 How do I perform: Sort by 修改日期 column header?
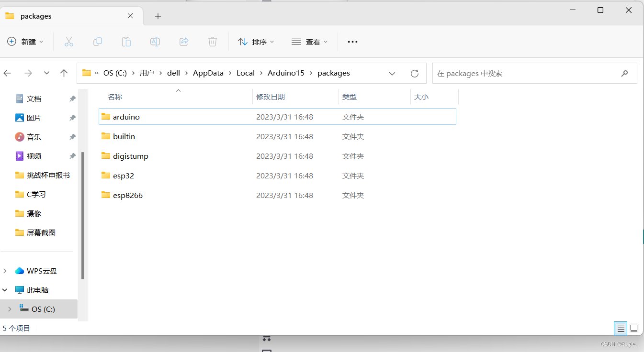(271, 97)
